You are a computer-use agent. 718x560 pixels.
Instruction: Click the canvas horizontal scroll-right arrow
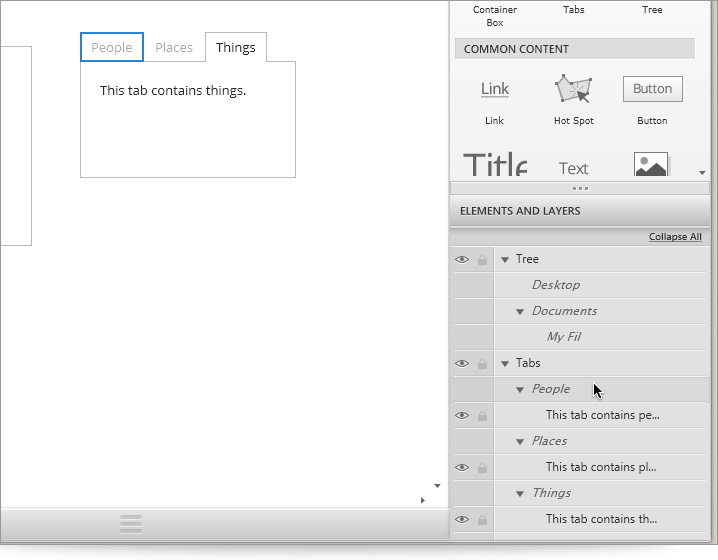[x=423, y=500]
